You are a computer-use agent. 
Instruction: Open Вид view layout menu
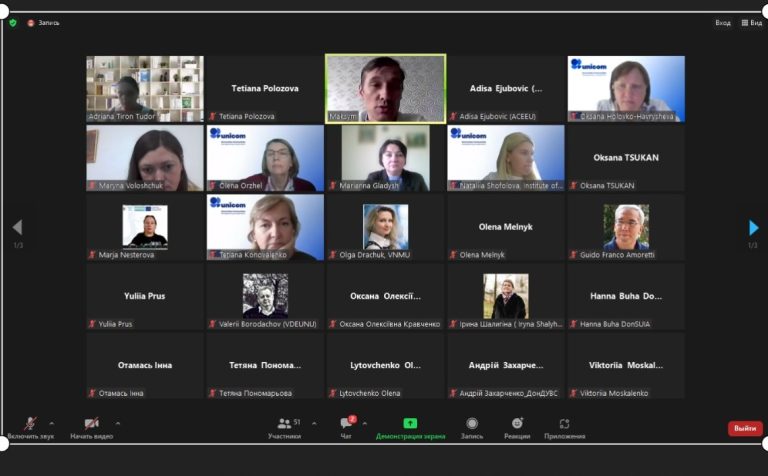tap(752, 23)
